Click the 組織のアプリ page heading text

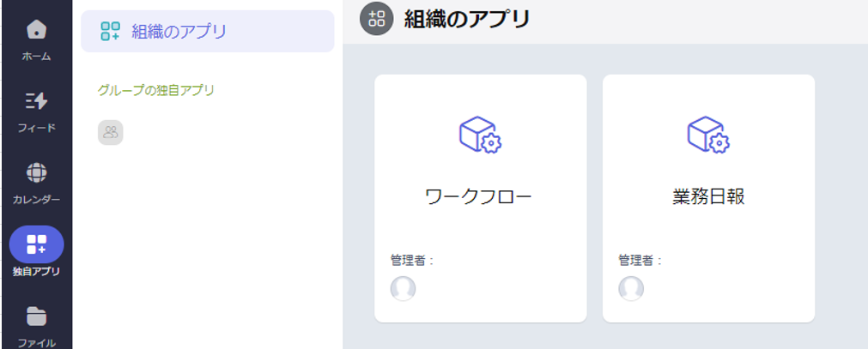coord(467,19)
